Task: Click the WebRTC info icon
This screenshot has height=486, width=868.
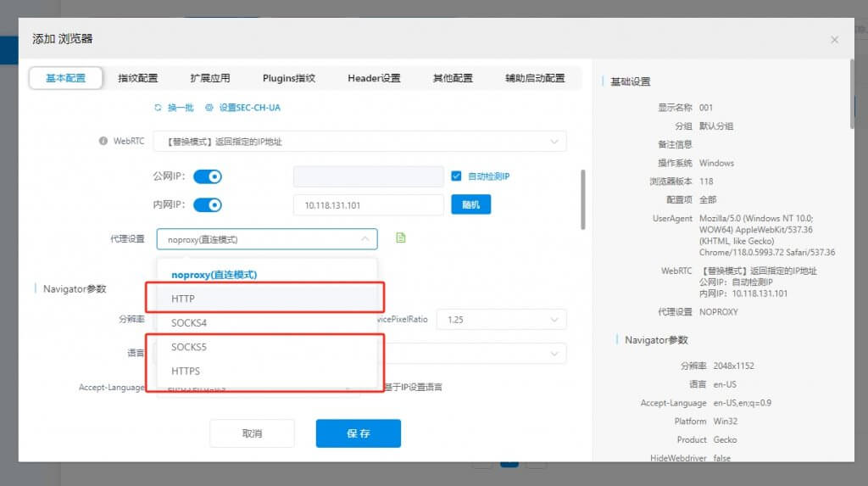Action: [103, 142]
